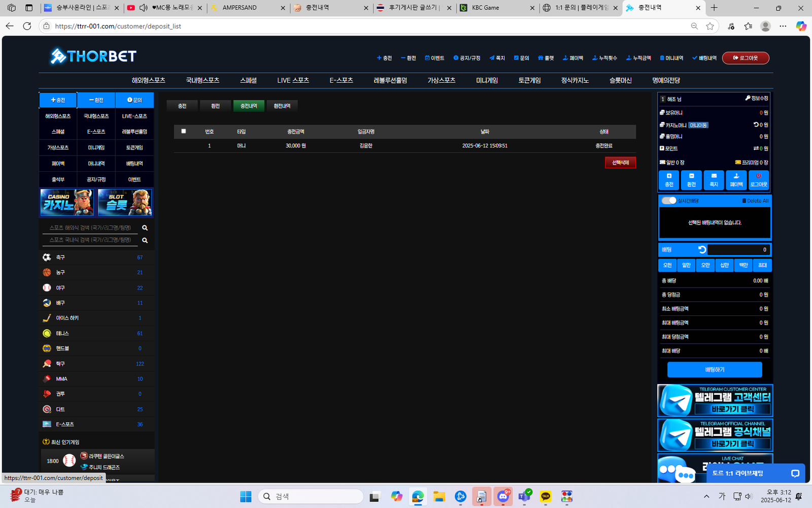812x508 pixels.
Task: Open the CASINO 카지노 banner
Action: click(67, 202)
